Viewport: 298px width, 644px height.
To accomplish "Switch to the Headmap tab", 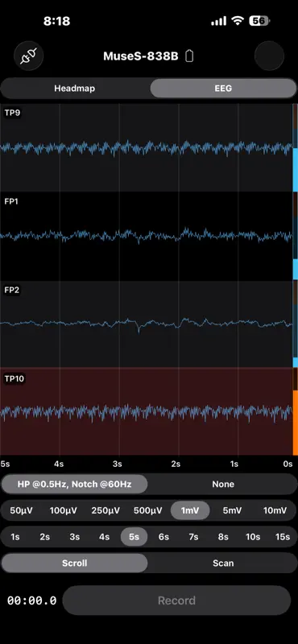I will tap(75, 89).
